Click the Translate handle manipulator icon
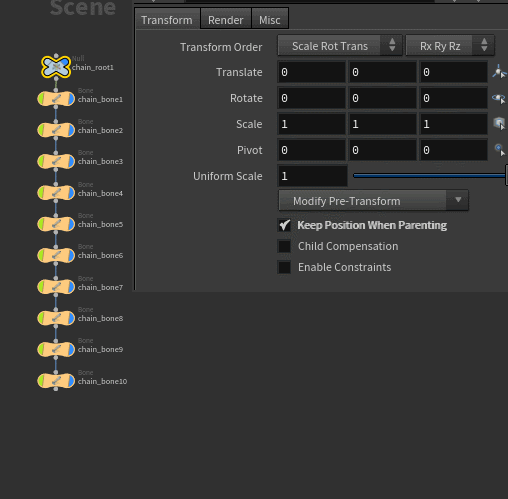This screenshot has width=508, height=499. pyautogui.click(x=499, y=72)
